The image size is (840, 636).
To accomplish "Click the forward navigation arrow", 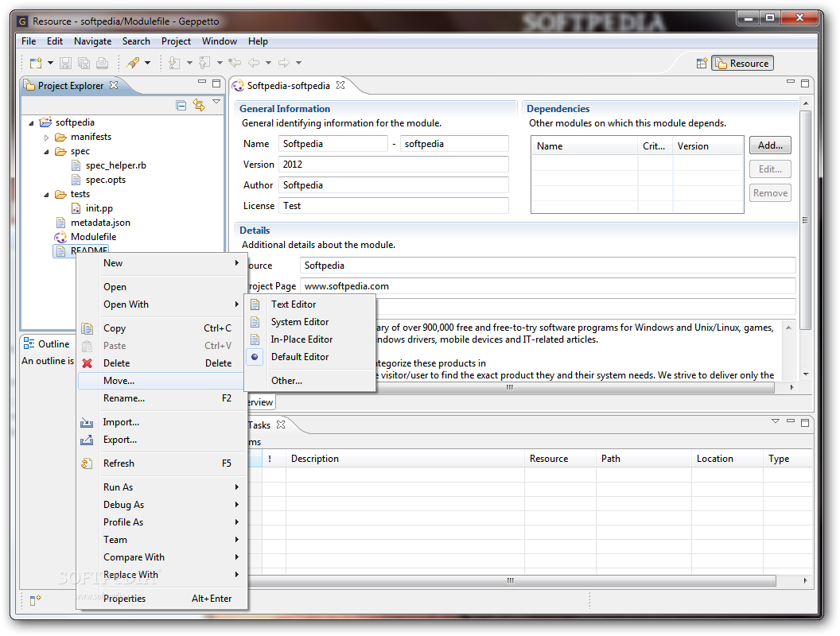I will point(284,63).
